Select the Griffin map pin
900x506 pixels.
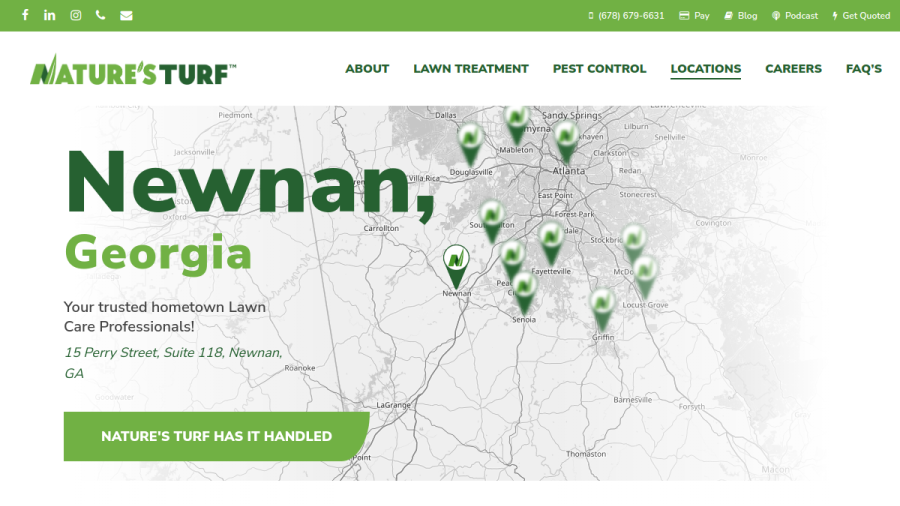602,309
